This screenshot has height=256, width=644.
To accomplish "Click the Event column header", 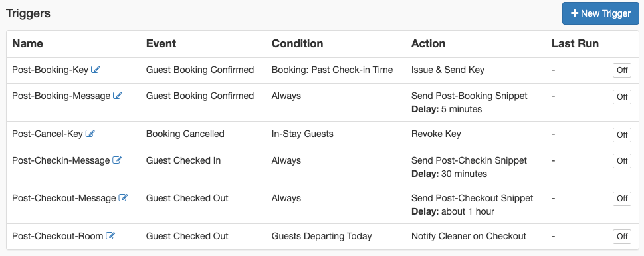I will (x=161, y=44).
